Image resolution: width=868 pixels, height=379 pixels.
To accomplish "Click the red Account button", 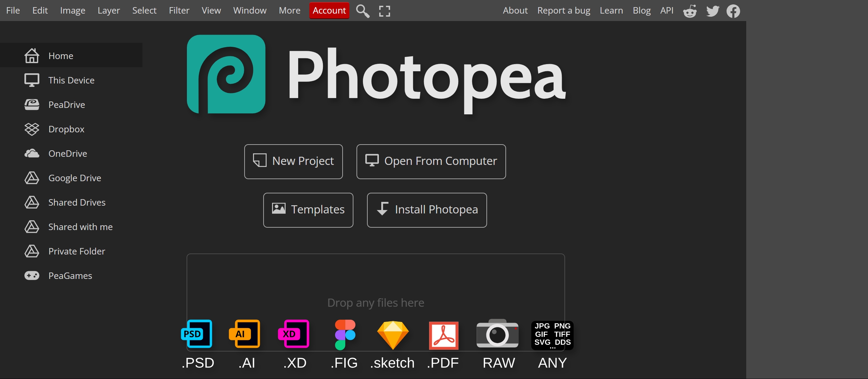I will coord(329,11).
